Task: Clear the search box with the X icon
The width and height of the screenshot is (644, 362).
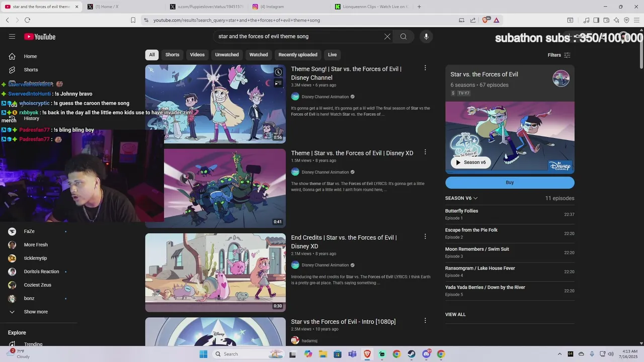Action: tap(387, 36)
